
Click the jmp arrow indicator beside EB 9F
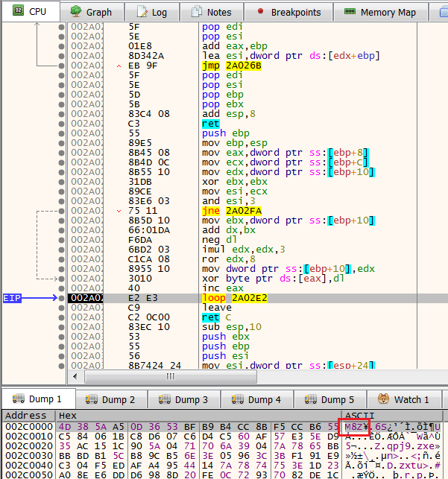tap(119, 66)
